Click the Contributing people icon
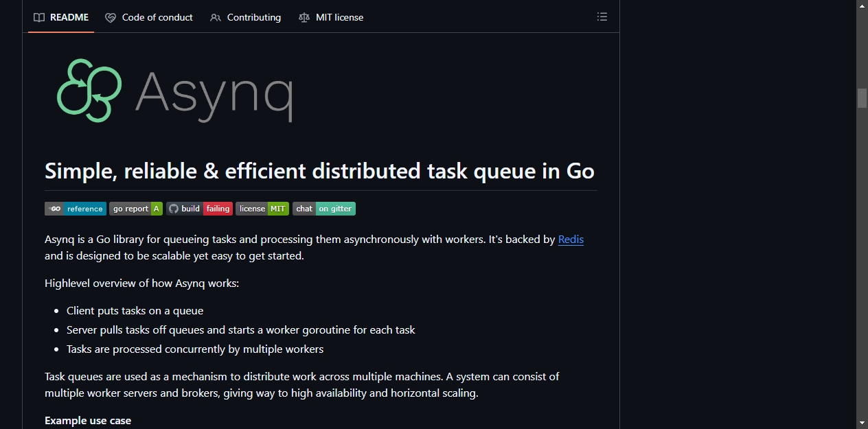Viewport: 868px width, 429px height. point(216,17)
